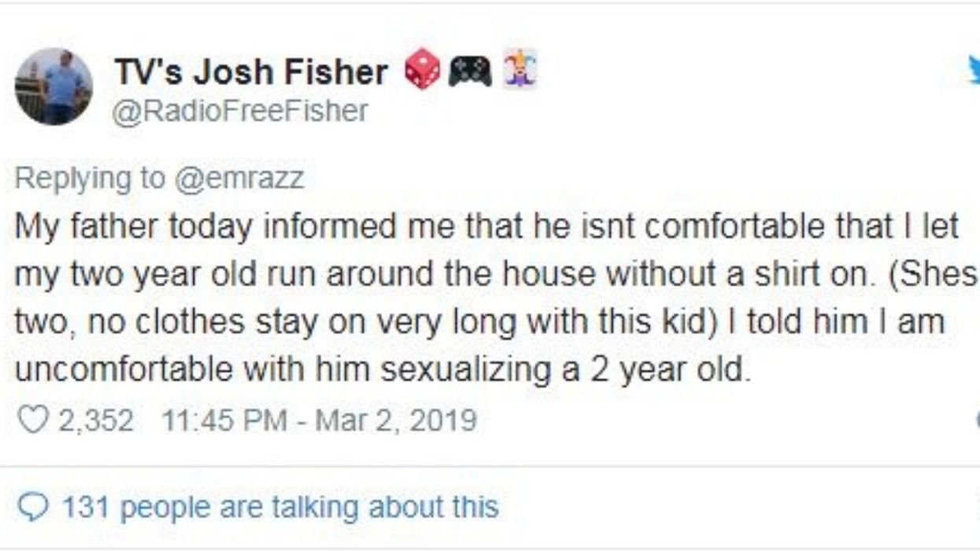Viewport: 980px width, 551px height.
Task: Open the 11:45 PM timestamp
Action: [x=222, y=420]
